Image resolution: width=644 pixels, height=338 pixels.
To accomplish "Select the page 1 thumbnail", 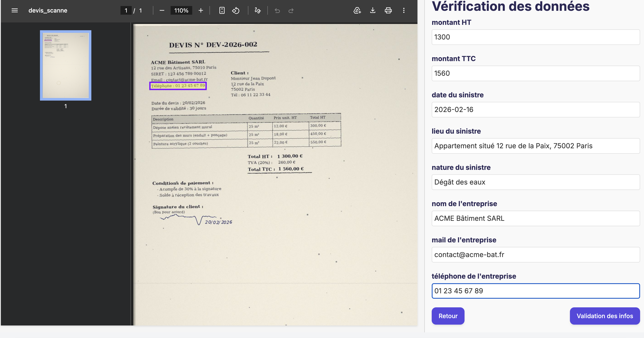I will coord(65,65).
